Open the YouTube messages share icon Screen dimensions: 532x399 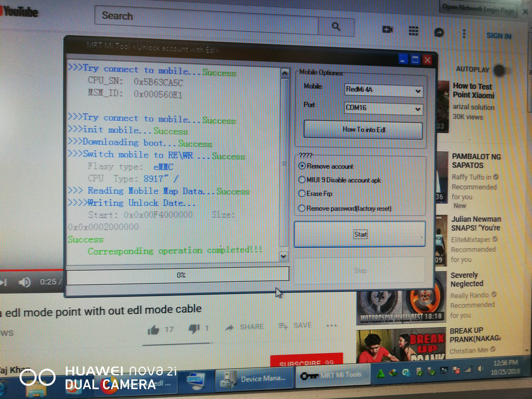(x=439, y=32)
